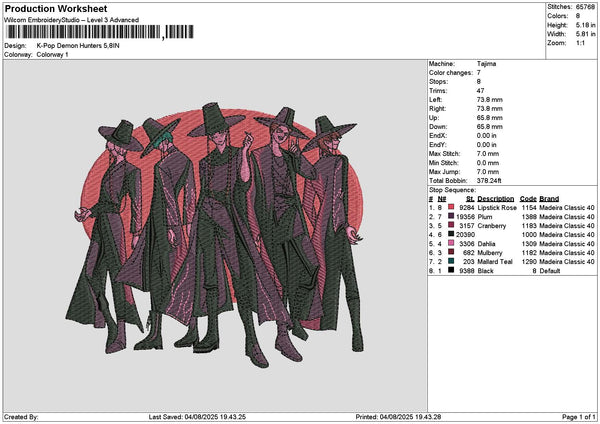
Task: Click the 'Brand' column header
Action: (549, 199)
